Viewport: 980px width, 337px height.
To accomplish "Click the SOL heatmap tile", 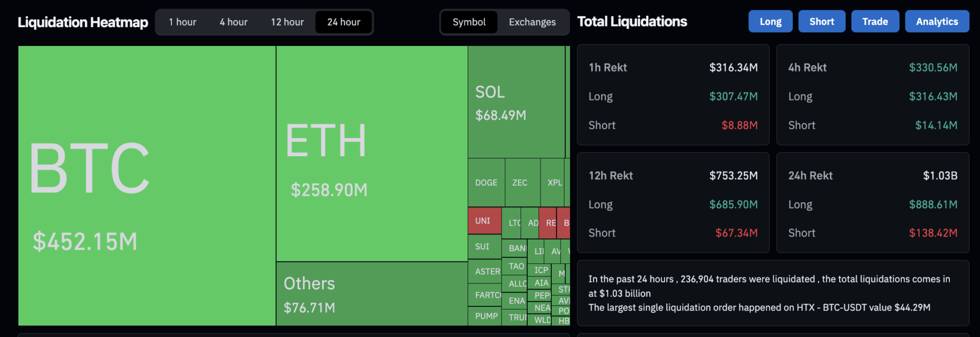I will (516, 102).
